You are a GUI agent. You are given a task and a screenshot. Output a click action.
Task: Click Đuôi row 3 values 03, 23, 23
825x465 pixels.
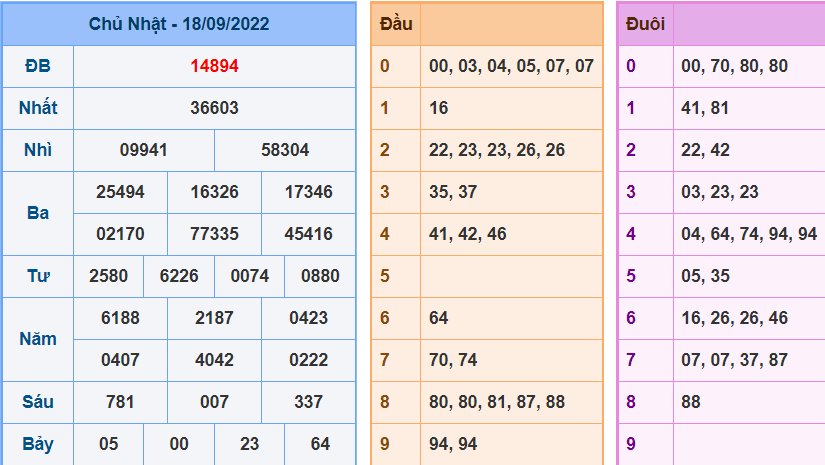click(720, 193)
